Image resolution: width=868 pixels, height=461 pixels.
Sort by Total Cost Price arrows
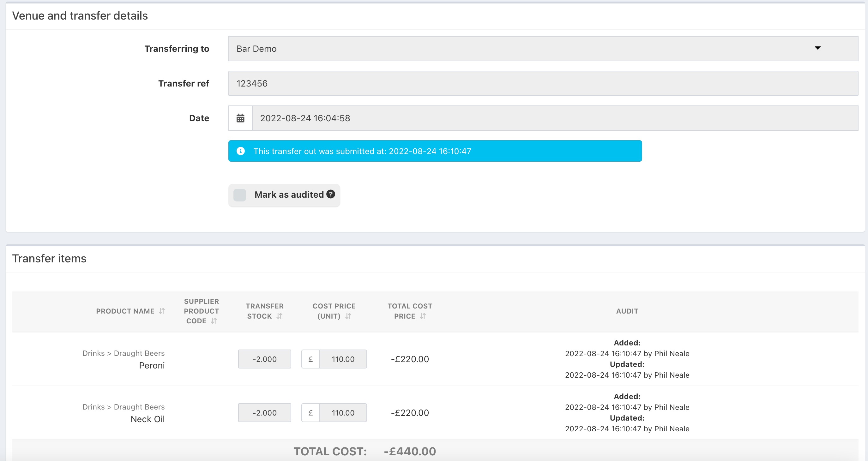(x=423, y=316)
